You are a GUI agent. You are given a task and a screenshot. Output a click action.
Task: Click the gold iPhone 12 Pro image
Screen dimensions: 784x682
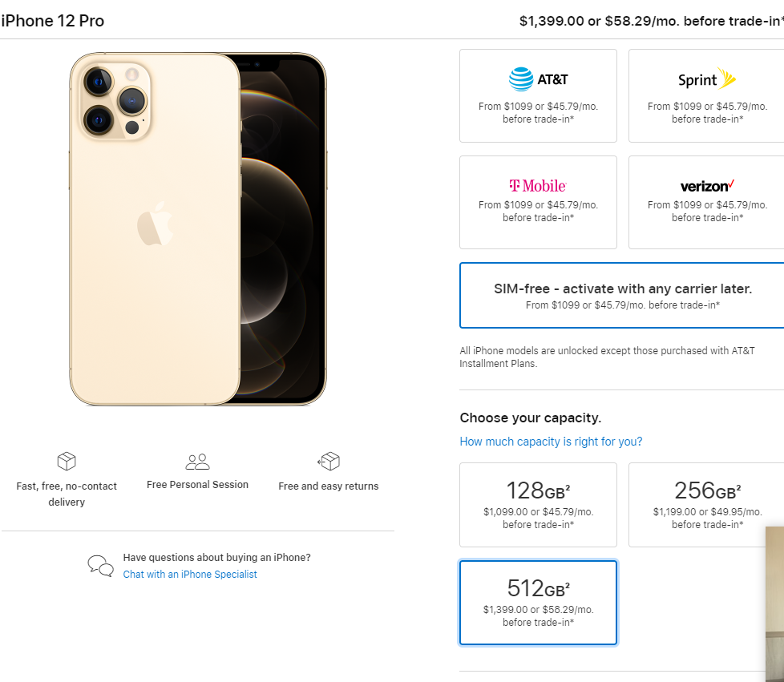[197, 229]
